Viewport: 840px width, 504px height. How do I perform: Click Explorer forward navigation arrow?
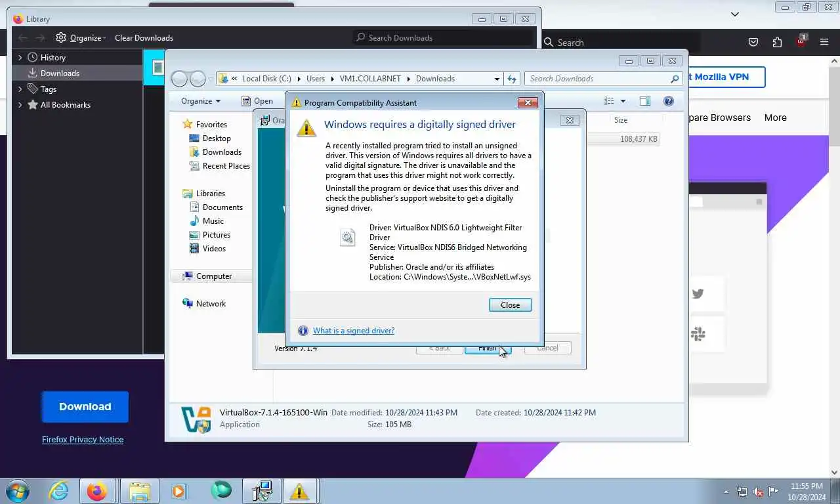(198, 79)
